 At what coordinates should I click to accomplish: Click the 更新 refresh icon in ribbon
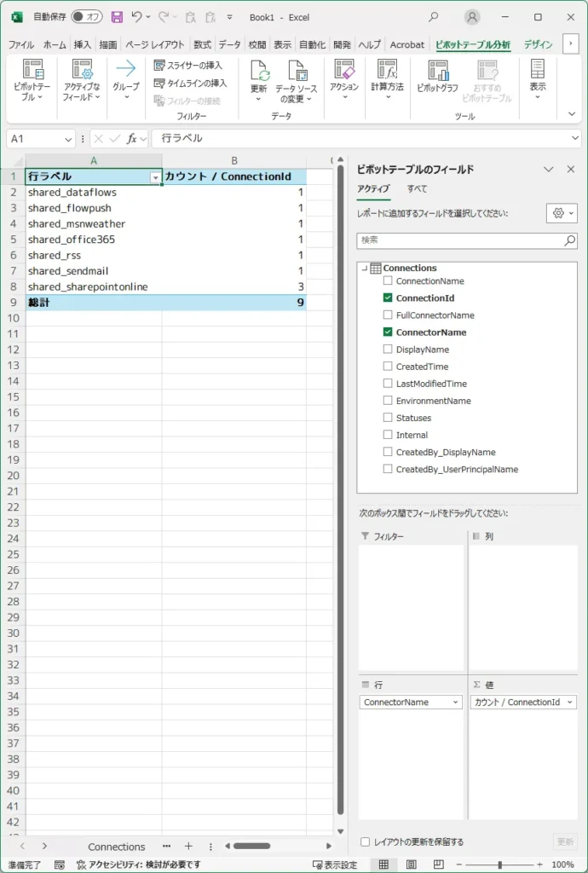pyautogui.click(x=258, y=72)
